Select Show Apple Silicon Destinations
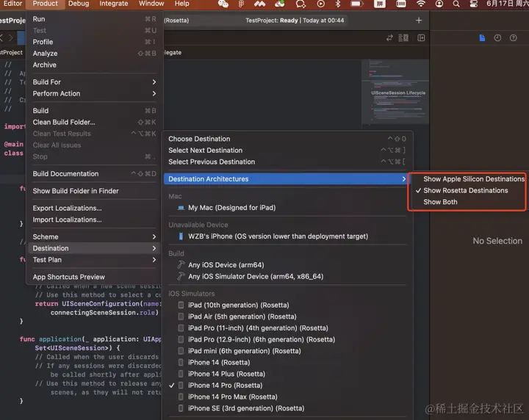Viewport: 529px width, 420px height. [467, 179]
